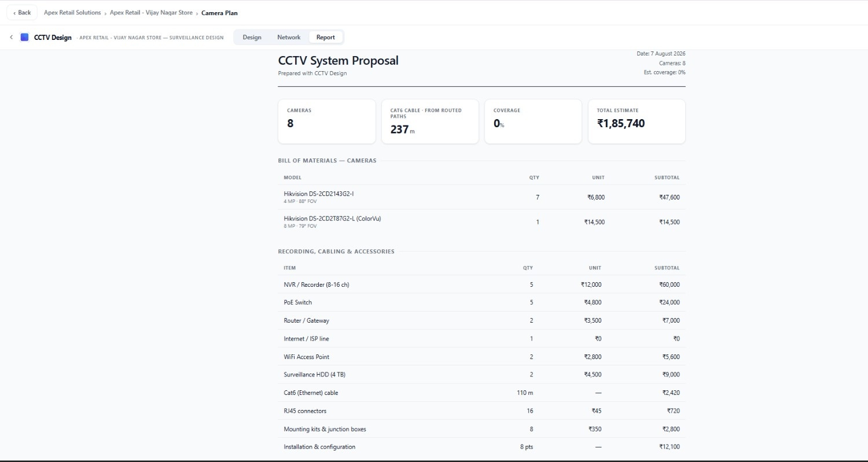Click the PoE Switch item
Viewport: 868px width, 462px height.
coord(297,302)
